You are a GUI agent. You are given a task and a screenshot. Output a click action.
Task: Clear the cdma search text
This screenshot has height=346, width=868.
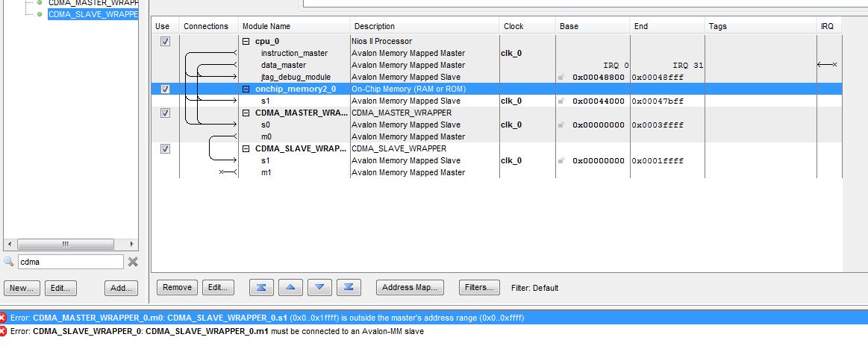tap(133, 262)
